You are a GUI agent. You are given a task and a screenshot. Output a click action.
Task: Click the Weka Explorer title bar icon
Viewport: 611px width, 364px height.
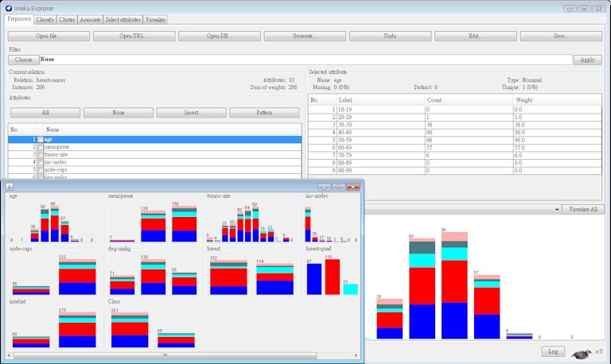click(9, 8)
